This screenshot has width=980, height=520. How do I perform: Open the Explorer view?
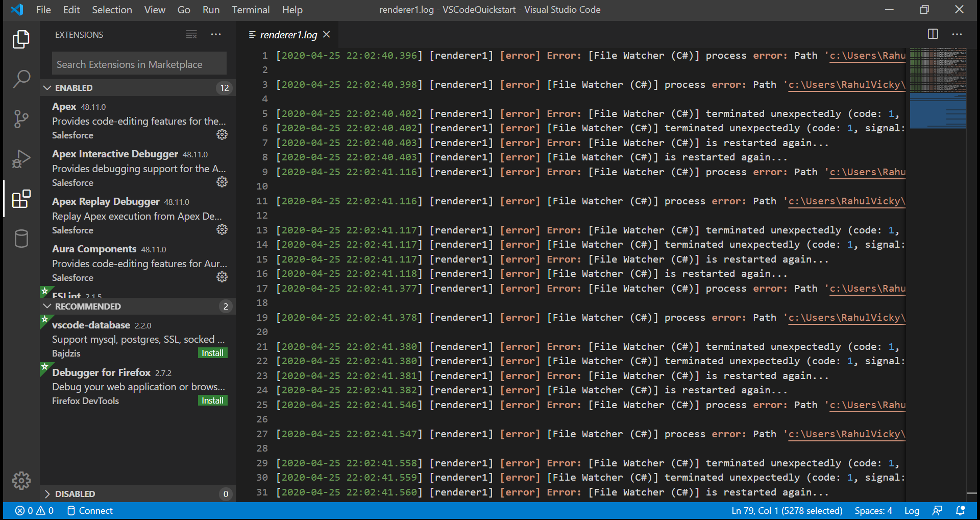pos(21,39)
